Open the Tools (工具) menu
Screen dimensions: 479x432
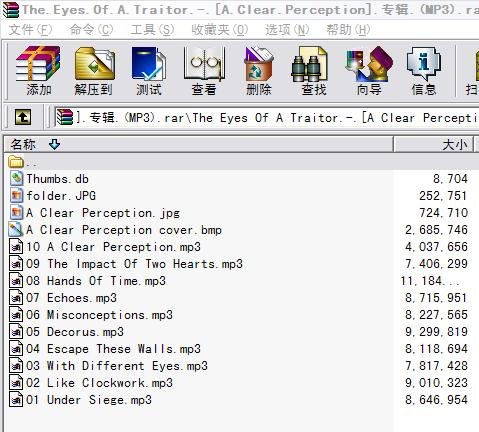(152, 30)
